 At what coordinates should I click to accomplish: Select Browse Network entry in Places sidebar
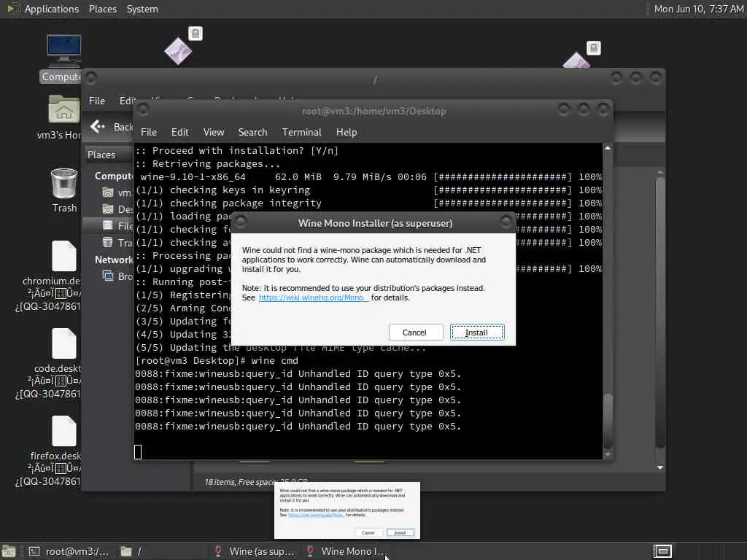117,276
